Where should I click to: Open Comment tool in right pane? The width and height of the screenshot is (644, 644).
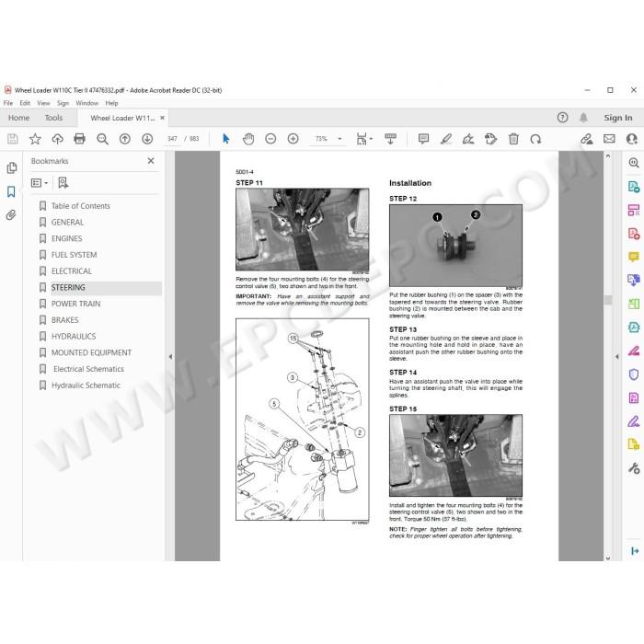tap(634, 257)
